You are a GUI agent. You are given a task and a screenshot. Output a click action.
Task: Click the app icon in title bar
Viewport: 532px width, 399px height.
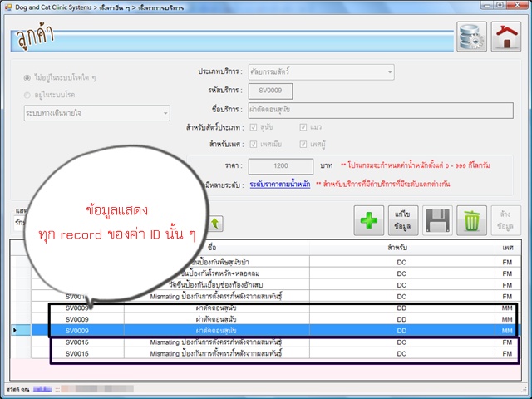click(8, 7)
